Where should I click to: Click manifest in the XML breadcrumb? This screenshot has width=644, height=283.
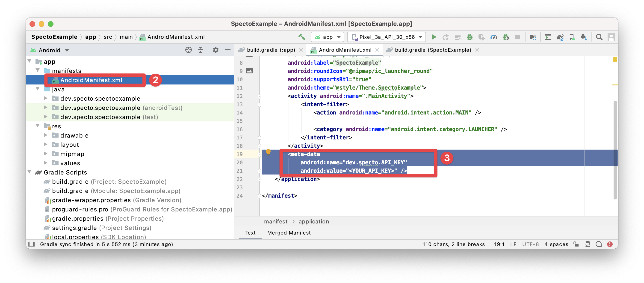[276, 221]
